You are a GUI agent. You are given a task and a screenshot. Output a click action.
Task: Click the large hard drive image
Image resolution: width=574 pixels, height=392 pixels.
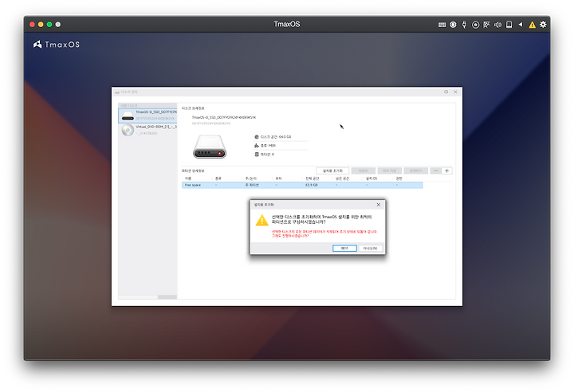click(210, 147)
